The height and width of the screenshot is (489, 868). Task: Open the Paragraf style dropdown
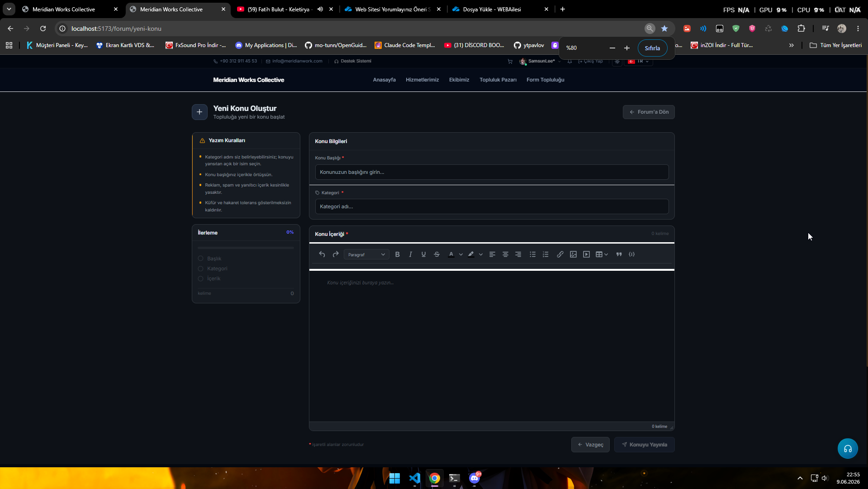[366, 254]
